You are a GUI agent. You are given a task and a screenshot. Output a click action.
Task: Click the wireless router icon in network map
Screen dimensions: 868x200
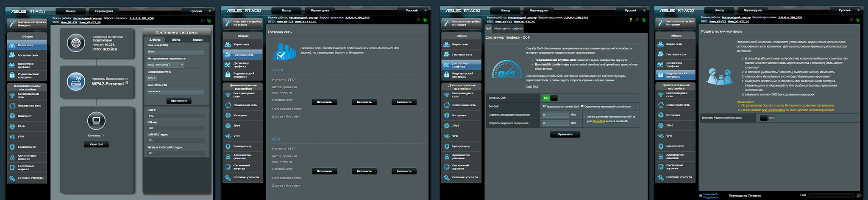point(76,81)
